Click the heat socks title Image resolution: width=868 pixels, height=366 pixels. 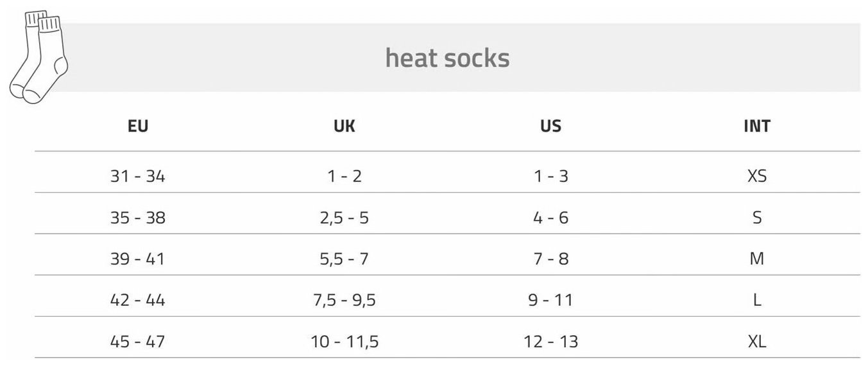pyautogui.click(x=447, y=58)
